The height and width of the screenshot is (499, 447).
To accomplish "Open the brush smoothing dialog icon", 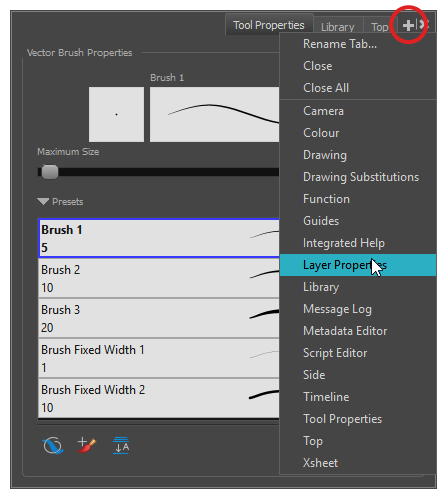I will pos(53,446).
